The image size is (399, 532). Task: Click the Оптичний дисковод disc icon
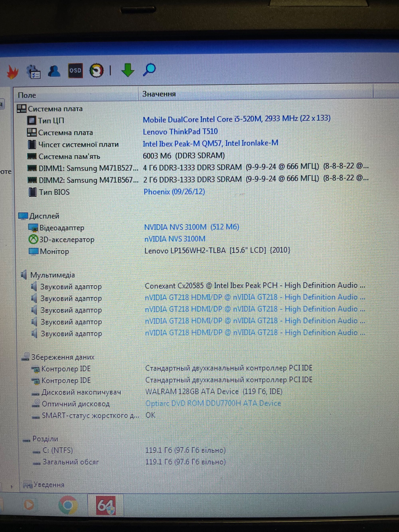[x=36, y=404]
